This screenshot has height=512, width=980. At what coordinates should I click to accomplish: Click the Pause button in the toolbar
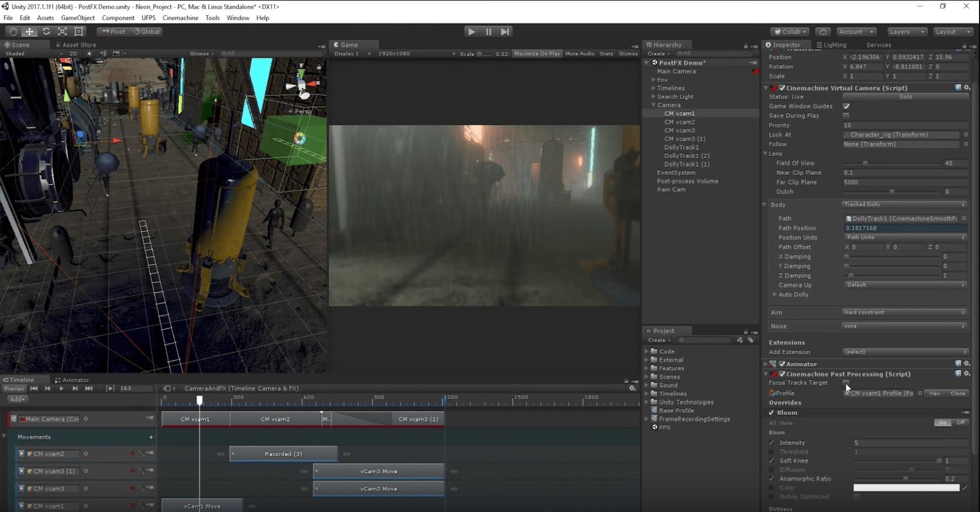(x=488, y=31)
